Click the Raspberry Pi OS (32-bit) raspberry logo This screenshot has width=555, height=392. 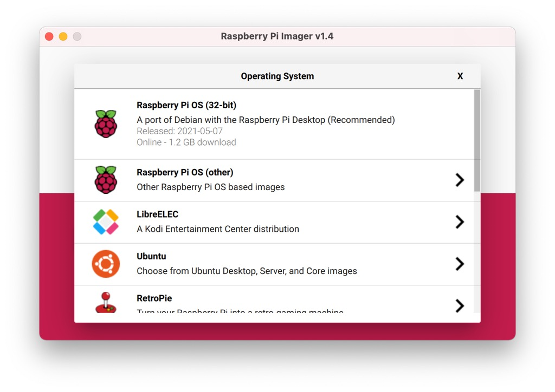pos(106,124)
